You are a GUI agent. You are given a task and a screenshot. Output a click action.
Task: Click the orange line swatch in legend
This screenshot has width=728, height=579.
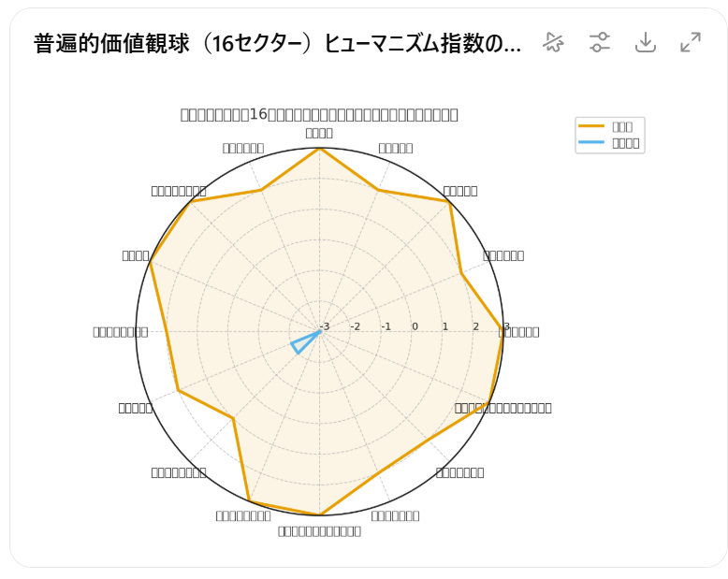591,126
